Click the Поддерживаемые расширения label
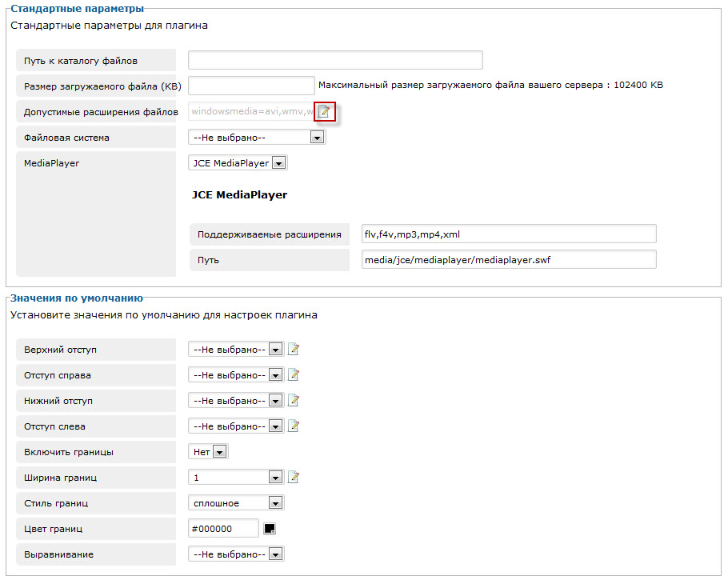 click(x=270, y=234)
